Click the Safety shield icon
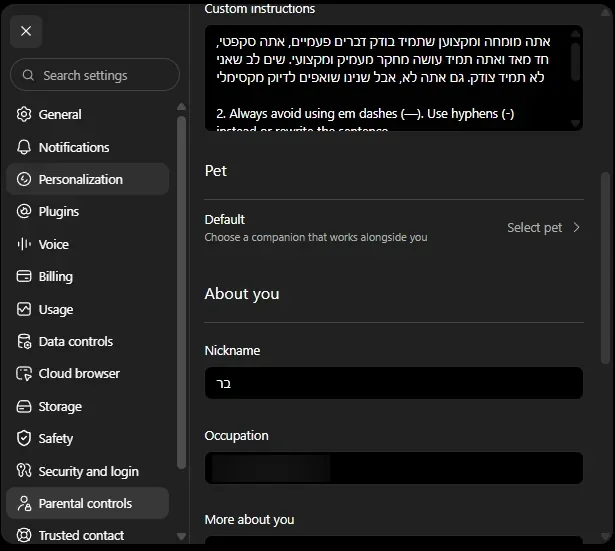Viewport: 615px width, 551px height. [x=24, y=438]
